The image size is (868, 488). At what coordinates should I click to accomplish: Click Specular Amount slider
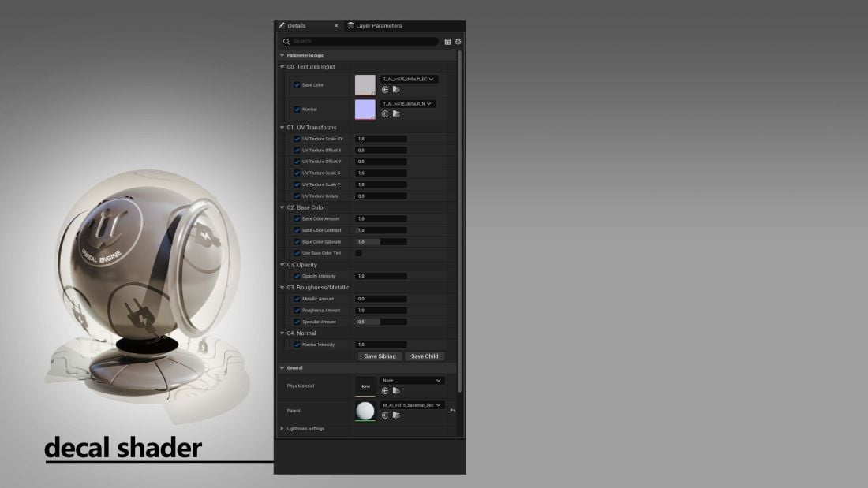(381, 322)
